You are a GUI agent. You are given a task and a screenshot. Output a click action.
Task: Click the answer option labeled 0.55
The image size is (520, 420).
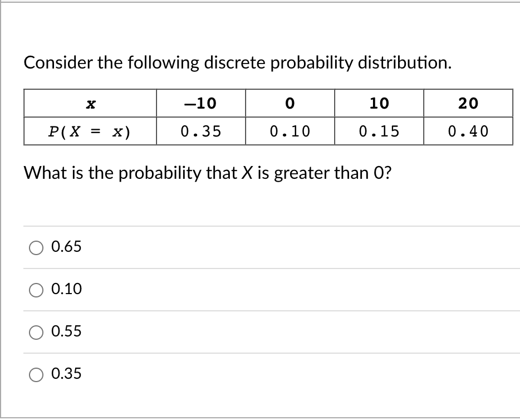pyautogui.click(x=66, y=331)
